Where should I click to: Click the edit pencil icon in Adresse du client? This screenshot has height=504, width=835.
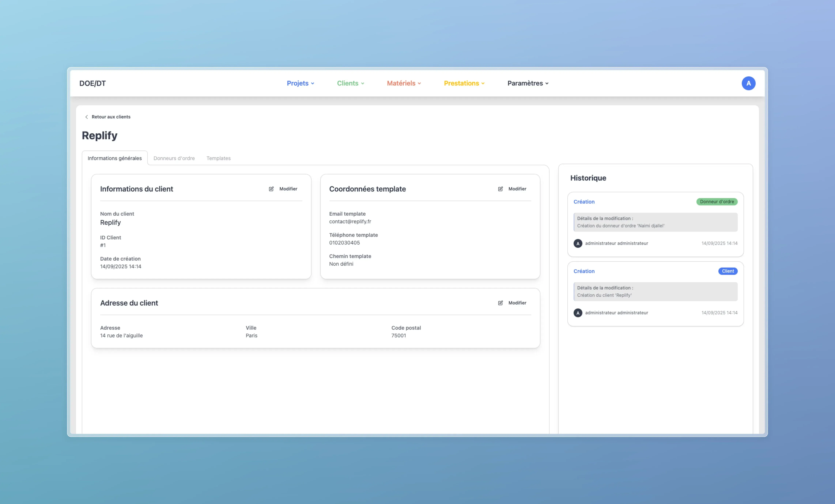(500, 303)
